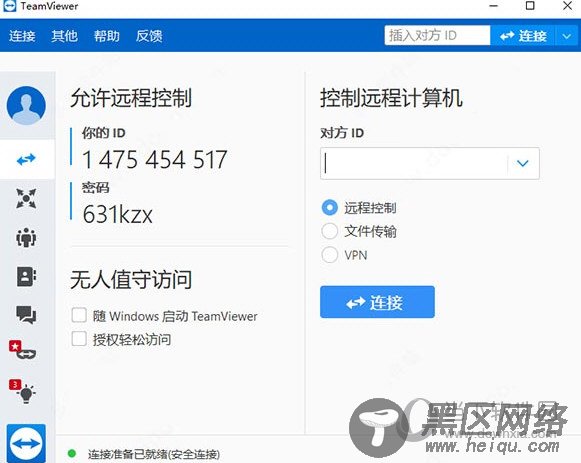Enable 授权轻松访问 checkbox

(x=79, y=339)
